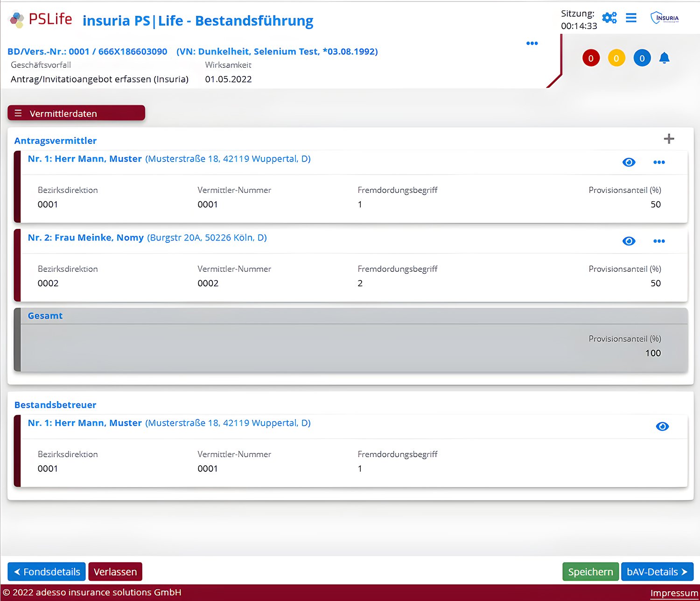Viewport: 700px width, 601px height.
Task: Click Bezirksdirektion value 0002
Action: 48,283
